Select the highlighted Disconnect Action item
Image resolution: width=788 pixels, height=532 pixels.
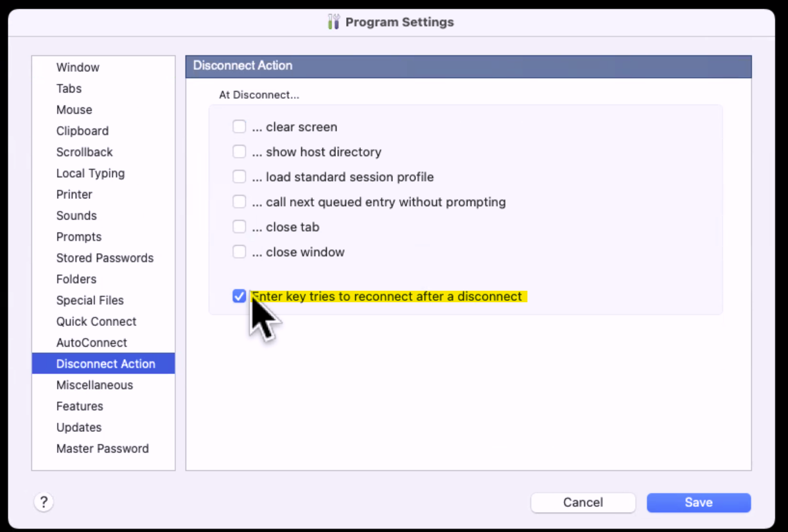[x=103, y=364]
